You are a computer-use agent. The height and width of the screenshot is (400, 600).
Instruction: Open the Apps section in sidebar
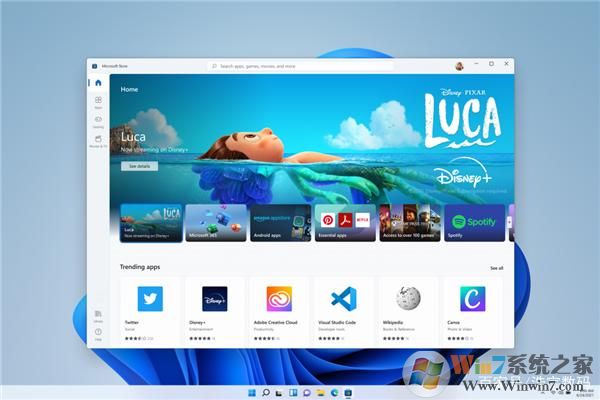click(98, 102)
